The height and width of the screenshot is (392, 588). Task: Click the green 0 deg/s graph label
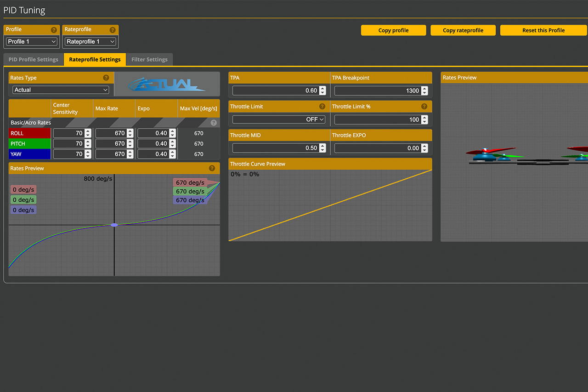click(x=24, y=199)
